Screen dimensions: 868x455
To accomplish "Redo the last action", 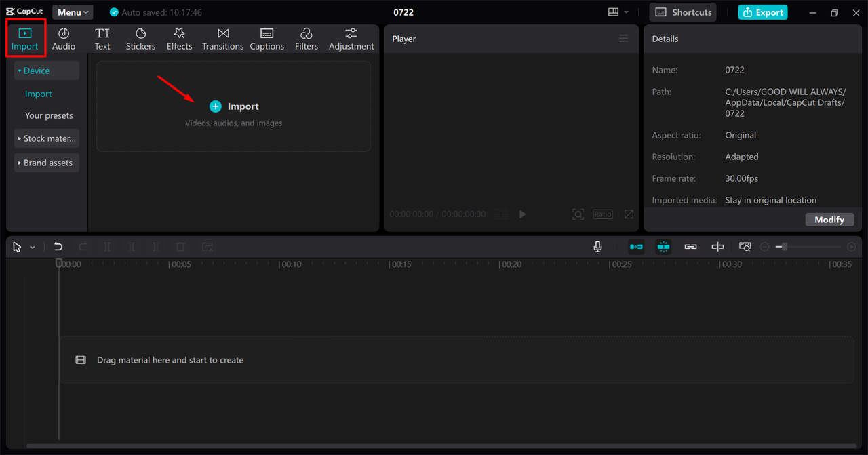I will coord(83,247).
